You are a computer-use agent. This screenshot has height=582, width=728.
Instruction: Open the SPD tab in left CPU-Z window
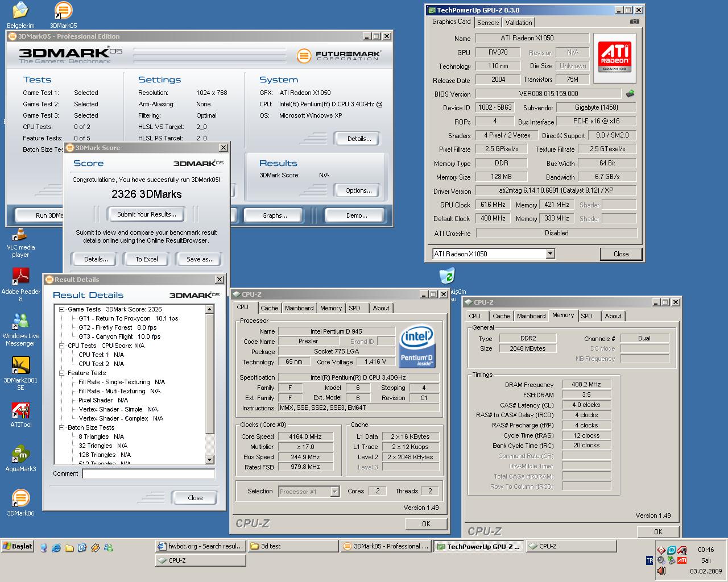[355, 308]
